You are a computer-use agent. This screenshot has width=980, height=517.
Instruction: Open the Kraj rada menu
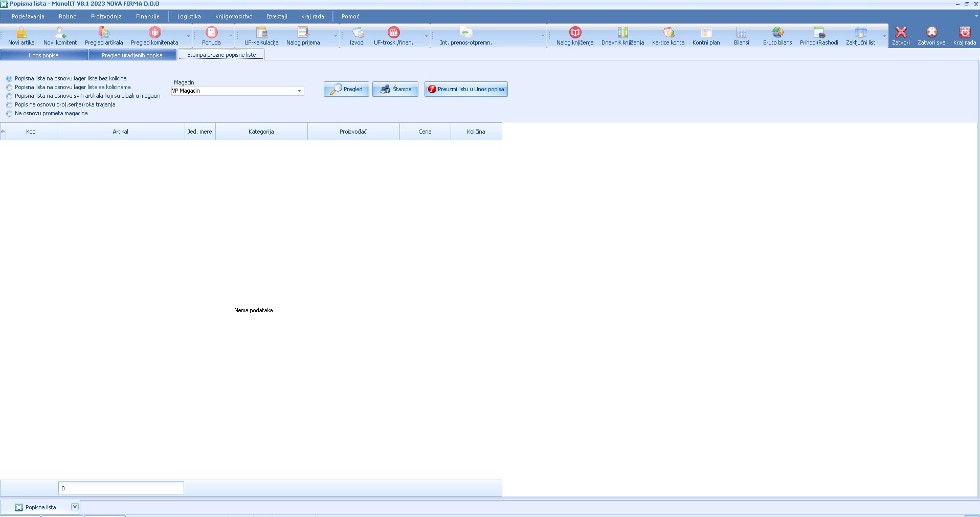click(x=313, y=16)
